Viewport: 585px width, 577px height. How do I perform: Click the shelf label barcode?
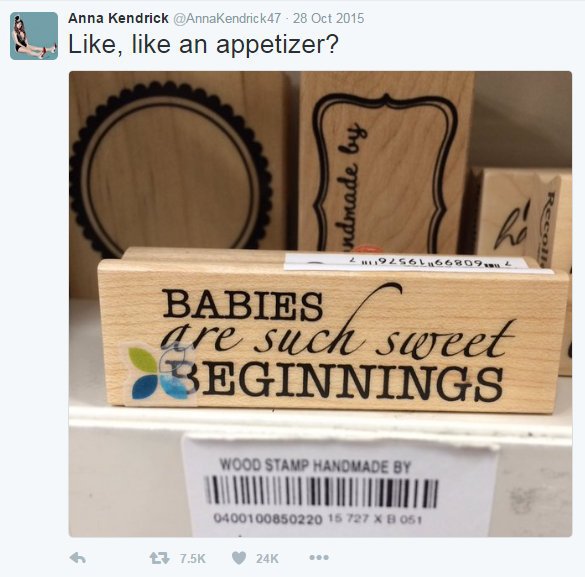click(x=322, y=492)
